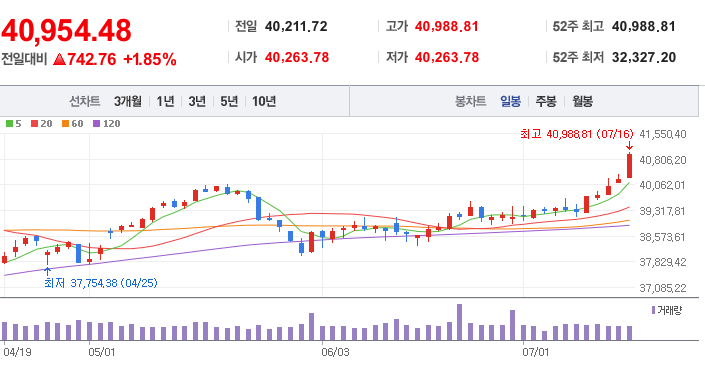Click the 06/03 date axis label
The image size is (705, 365).
[335, 351]
